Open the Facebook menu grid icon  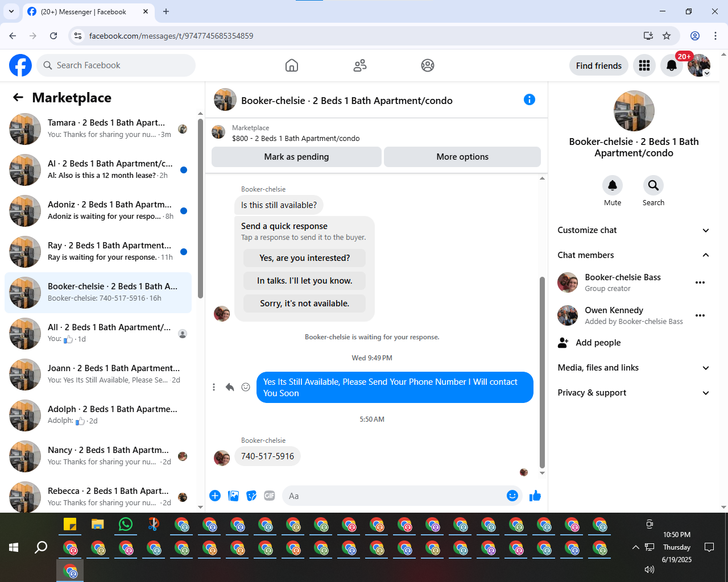click(x=644, y=66)
